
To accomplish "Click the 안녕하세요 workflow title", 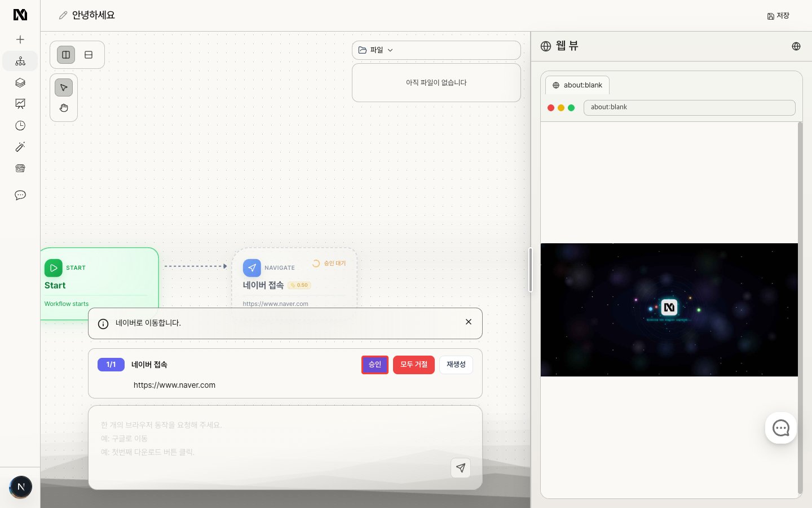I will click(94, 15).
